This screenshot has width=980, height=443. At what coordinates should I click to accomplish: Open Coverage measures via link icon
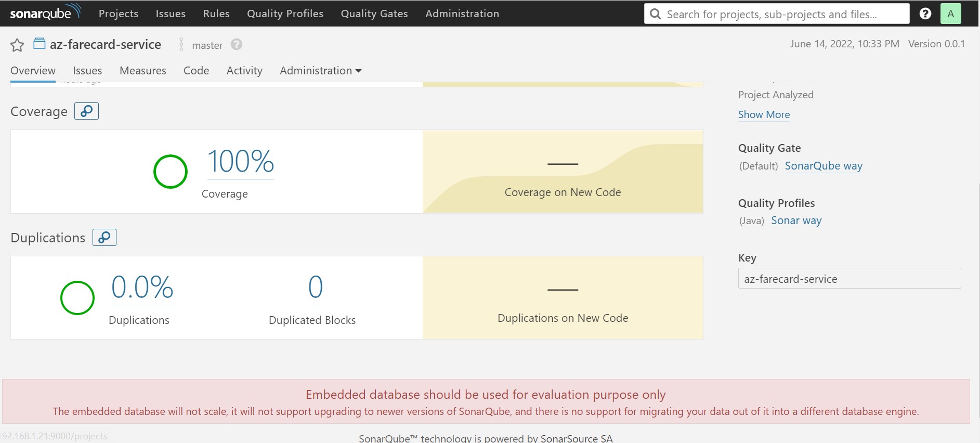86,111
